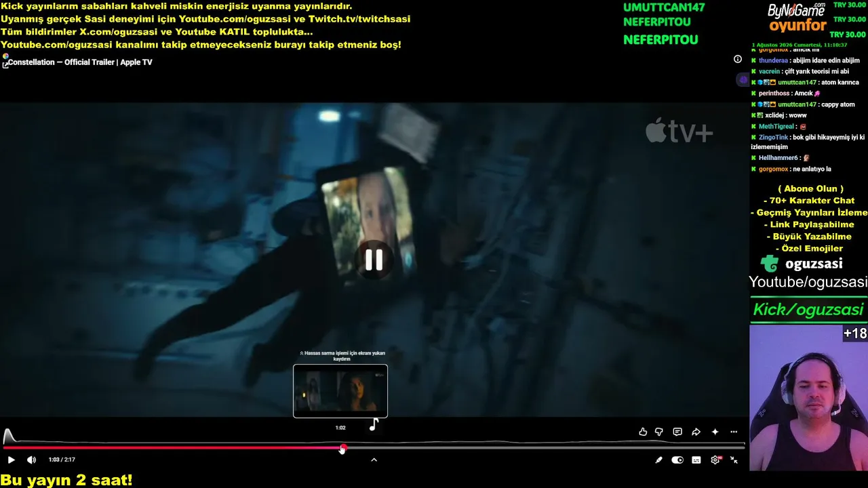Click the 'Youtube/oguzsasi' overlay text
This screenshot has height=488, width=868.
(x=808, y=282)
